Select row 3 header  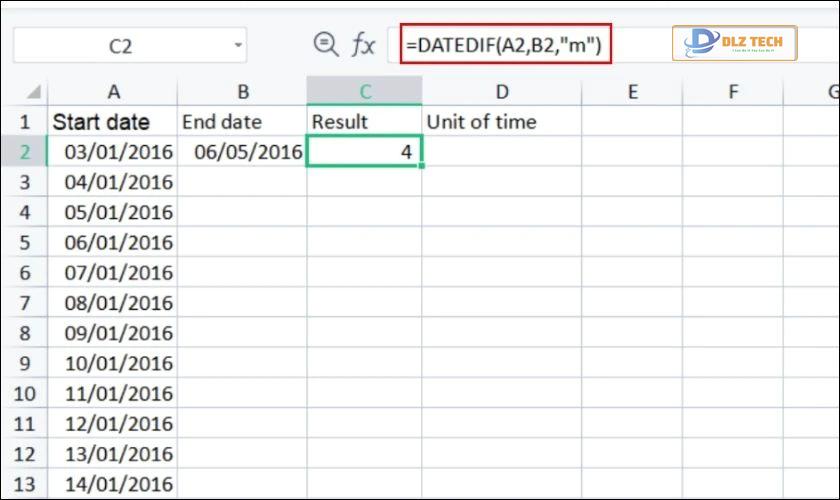tap(25, 182)
